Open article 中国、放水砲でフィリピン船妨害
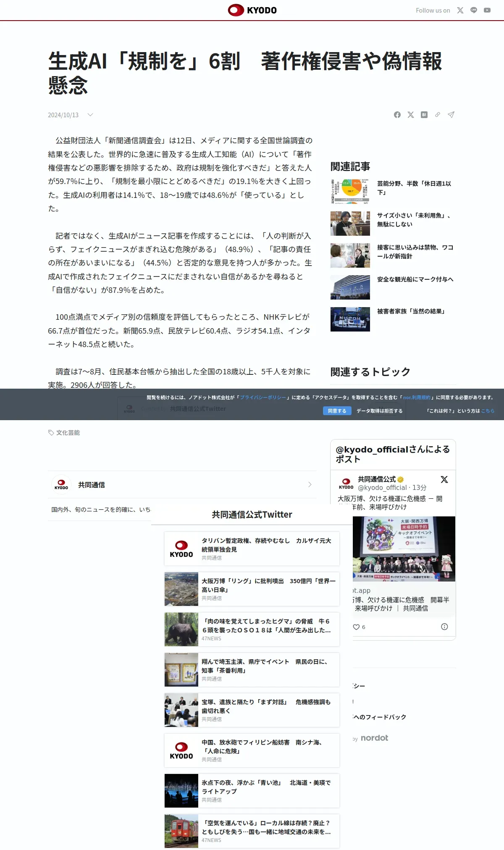Image resolution: width=504 pixels, height=850 pixels. (x=252, y=750)
